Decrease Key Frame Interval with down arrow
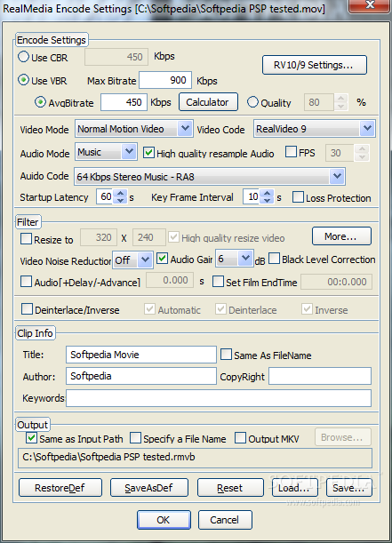The height and width of the screenshot is (543, 392). tap(267, 201)
